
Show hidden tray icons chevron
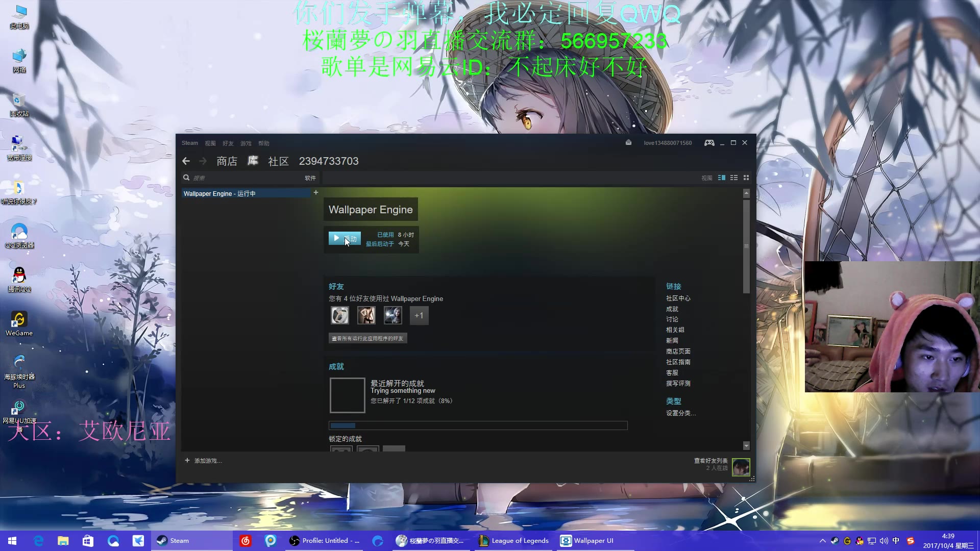tap(822, 541)
